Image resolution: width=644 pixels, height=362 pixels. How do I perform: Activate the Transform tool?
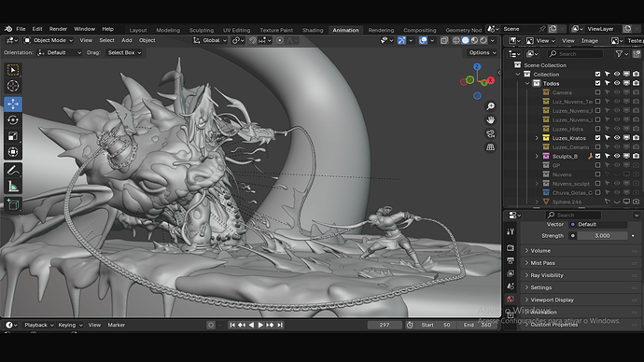13,152
